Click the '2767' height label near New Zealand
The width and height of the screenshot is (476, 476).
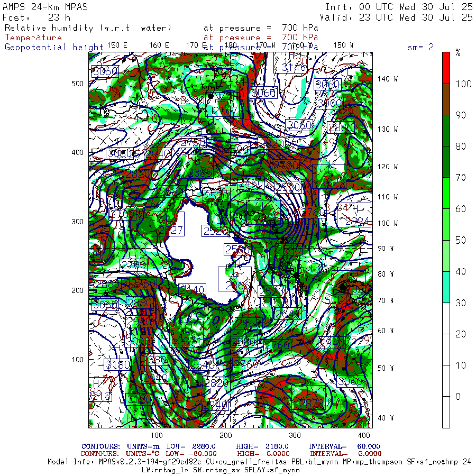pyautogui.click(x=225, y=111)
